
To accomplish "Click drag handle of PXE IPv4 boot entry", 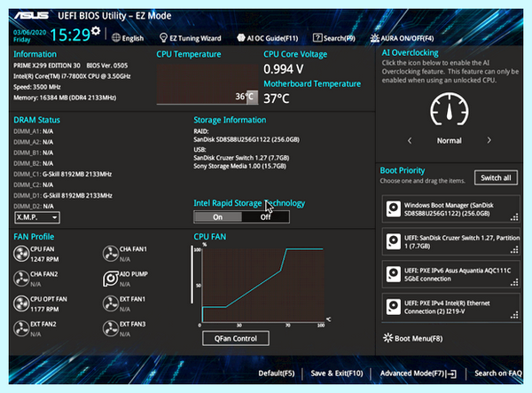I will click(514, 315).
